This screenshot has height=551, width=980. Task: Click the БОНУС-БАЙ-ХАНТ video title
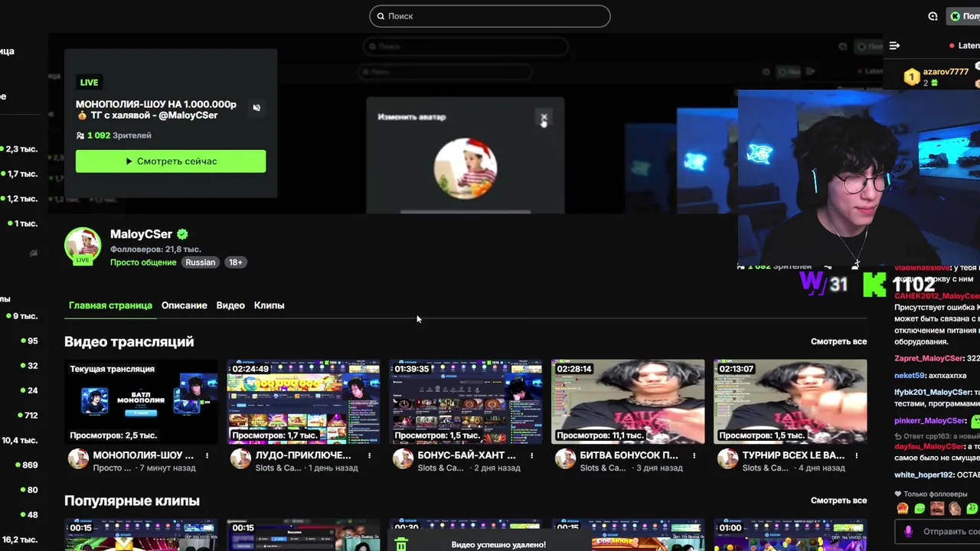tap(466, 455)
